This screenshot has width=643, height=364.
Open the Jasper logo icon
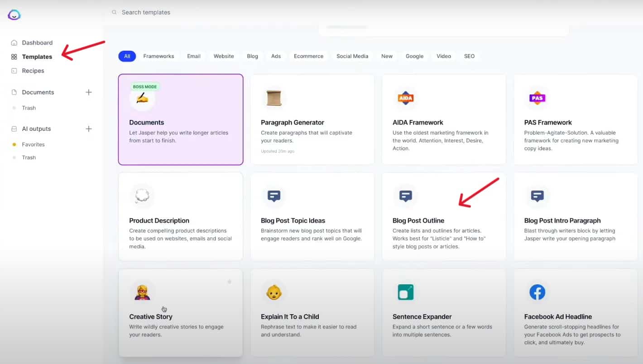(x=14, y=15)
